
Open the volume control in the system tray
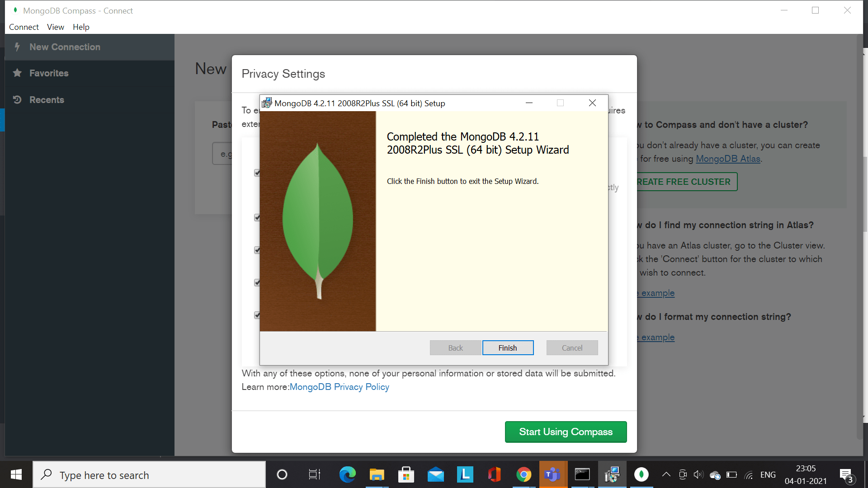(698, 474)
